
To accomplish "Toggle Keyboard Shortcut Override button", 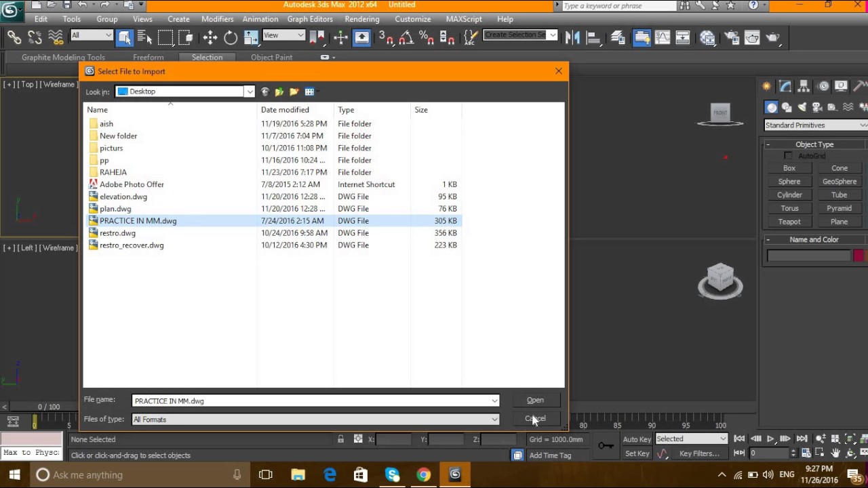I will [361, 37].
